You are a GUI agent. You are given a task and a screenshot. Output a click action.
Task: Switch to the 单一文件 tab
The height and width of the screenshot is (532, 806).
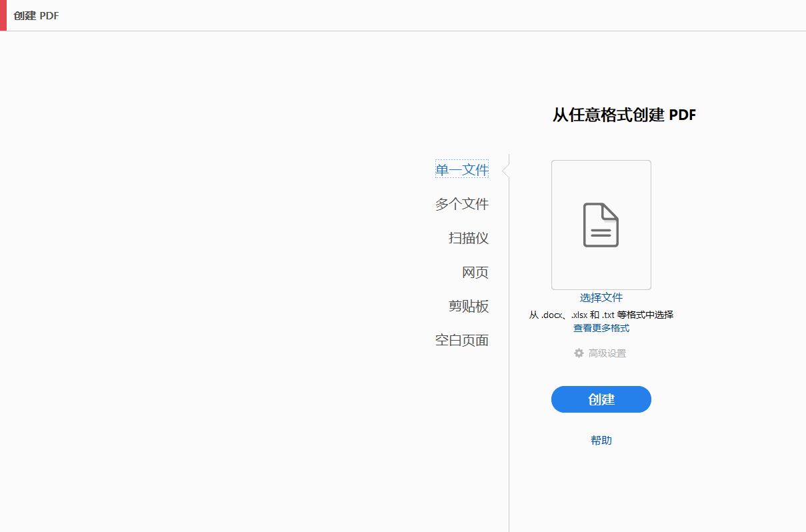[x=461, y=169]
